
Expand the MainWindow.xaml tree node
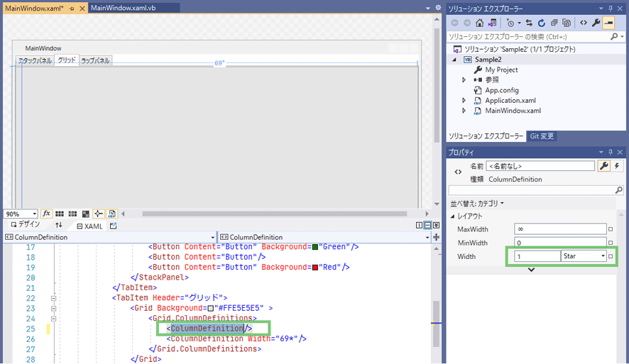464,111
